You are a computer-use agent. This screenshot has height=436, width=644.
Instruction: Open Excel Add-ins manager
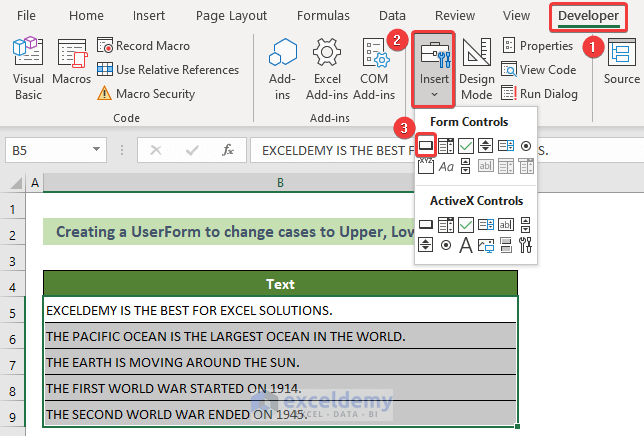pos(327,69)
